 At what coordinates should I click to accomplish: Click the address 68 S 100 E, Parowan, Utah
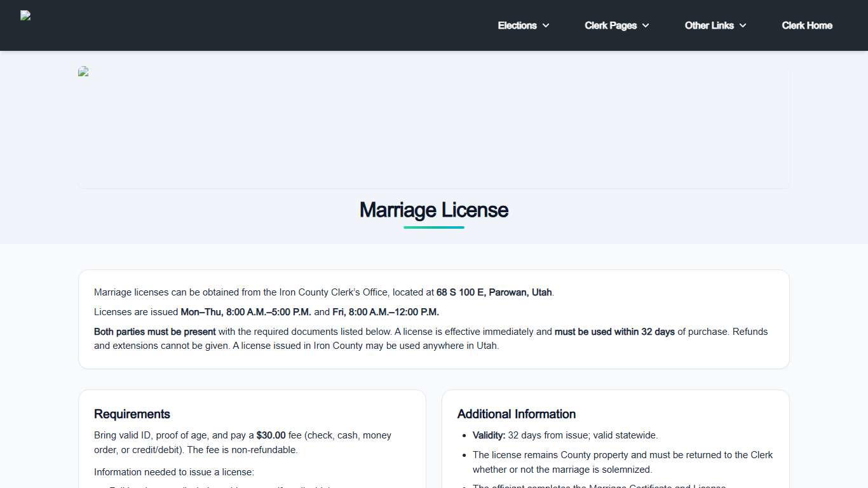pyautogui.click(x=494, y=292)
